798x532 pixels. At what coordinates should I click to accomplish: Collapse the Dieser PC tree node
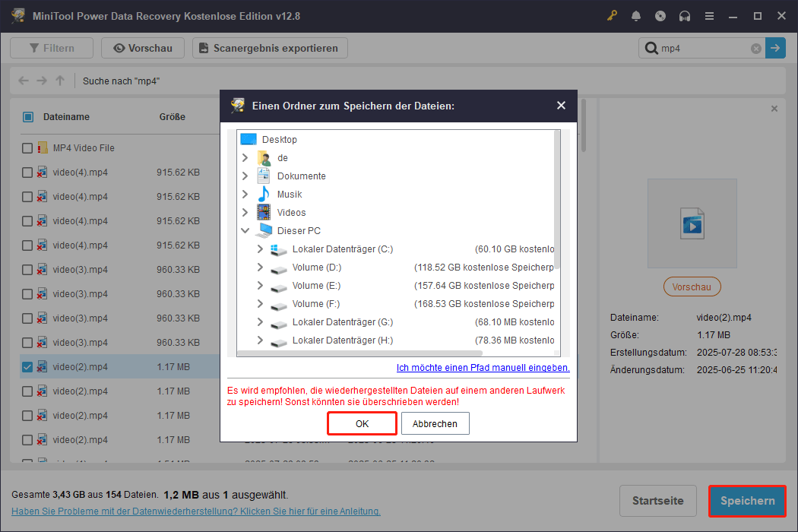tap(245, 231)
